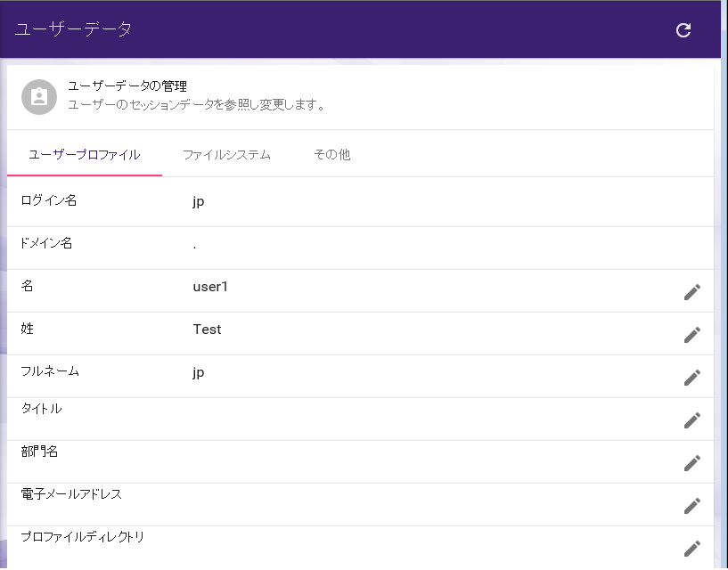
Task: Open the その他 tab
Action: tap(332, 155)
